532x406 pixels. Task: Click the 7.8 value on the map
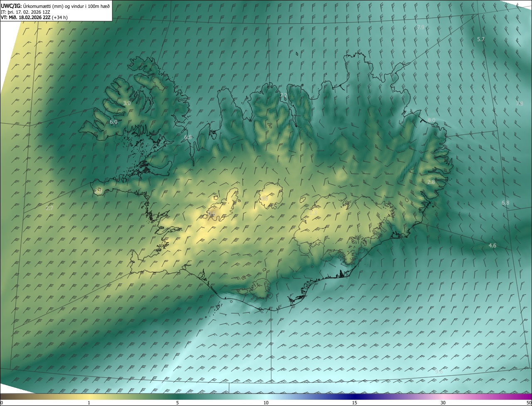(x=520, y=103)
